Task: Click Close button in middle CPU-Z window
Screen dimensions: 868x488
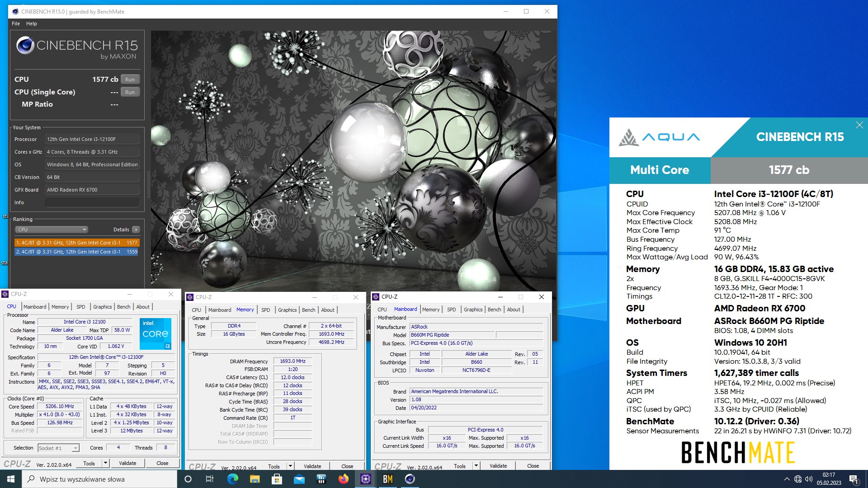Action: pos(347,466)
